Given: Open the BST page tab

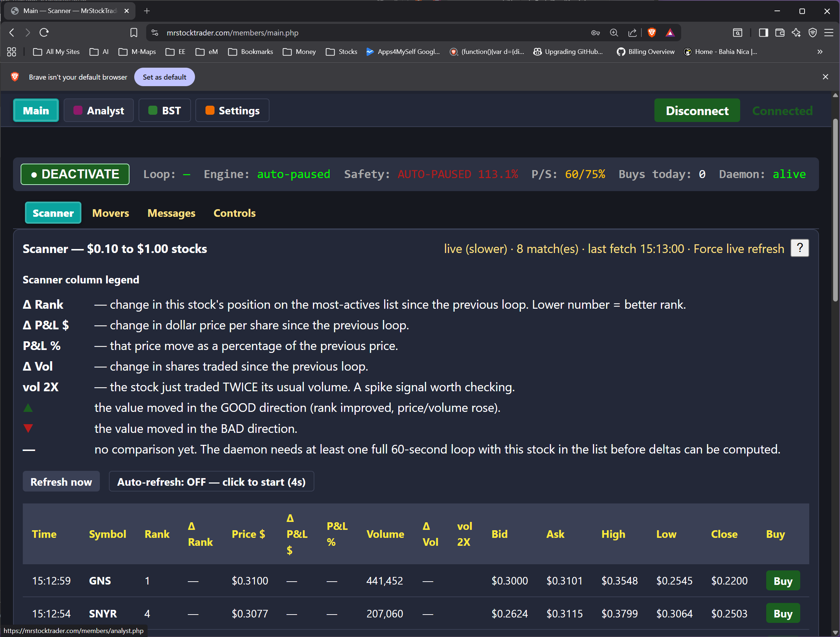Looking at the screenshot, I should click(x=165, y=110).
